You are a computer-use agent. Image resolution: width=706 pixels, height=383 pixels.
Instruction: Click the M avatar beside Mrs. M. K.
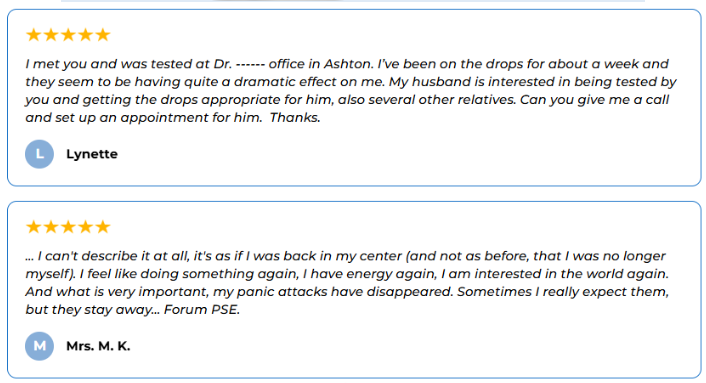click(x=40, y=346)
